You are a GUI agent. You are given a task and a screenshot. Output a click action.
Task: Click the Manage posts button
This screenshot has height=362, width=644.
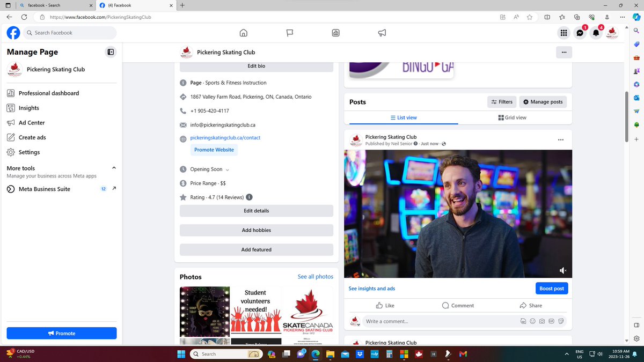click(x=543, y=102)
